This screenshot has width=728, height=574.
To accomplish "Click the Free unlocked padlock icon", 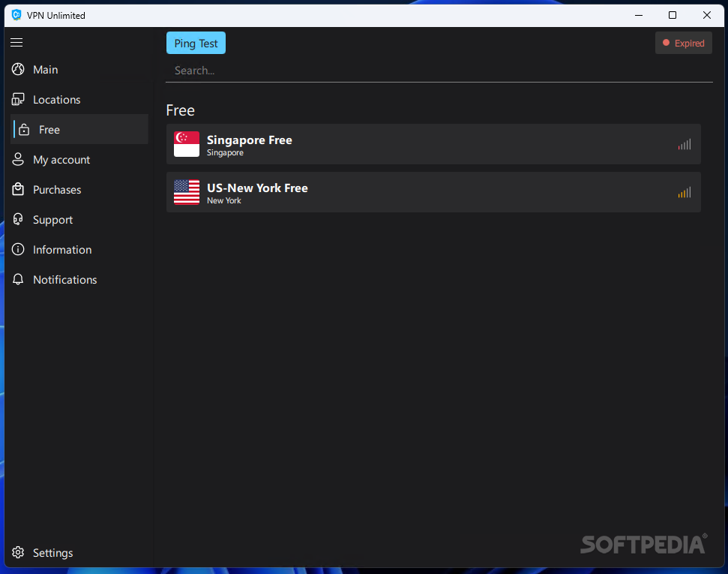I will (24, 130).
